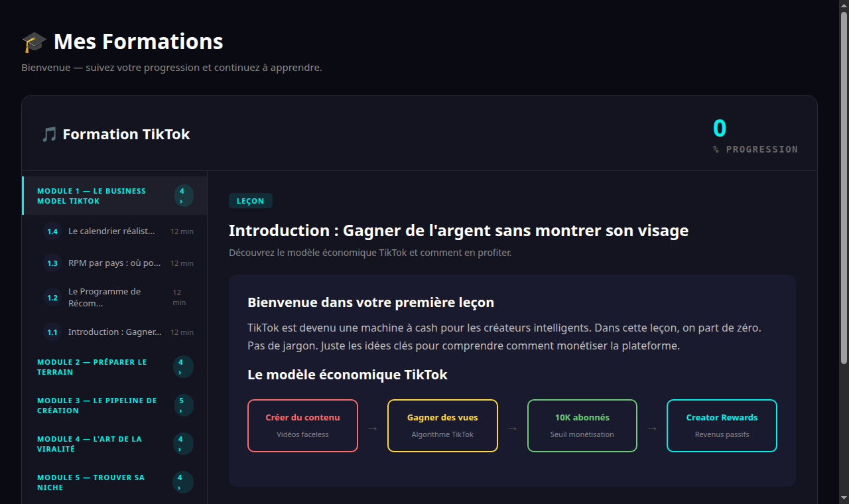The height and width of the screenshot is (504, 849).
Task: Click the 1.4 lesson number badge
Action: pyautogui.click(x=52, y=231)
